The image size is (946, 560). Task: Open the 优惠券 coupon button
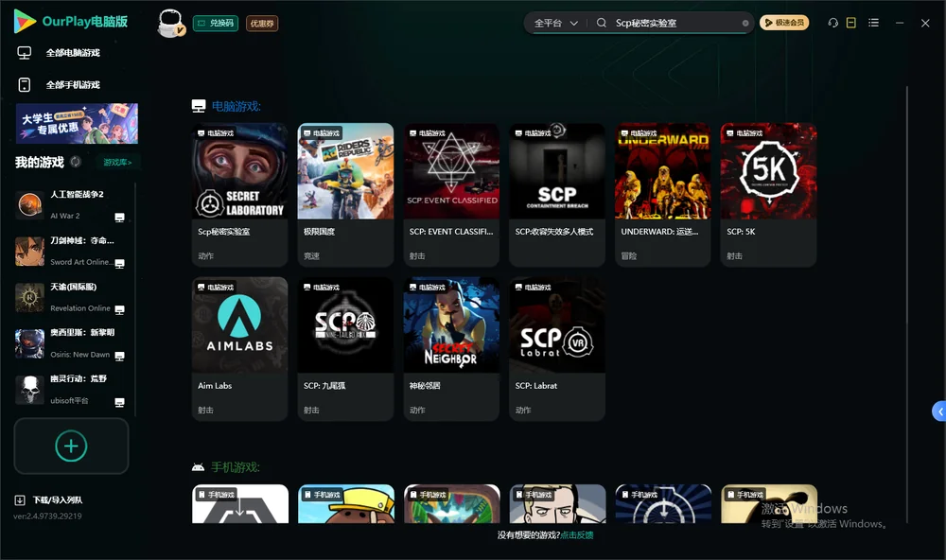tap(262, 23)
